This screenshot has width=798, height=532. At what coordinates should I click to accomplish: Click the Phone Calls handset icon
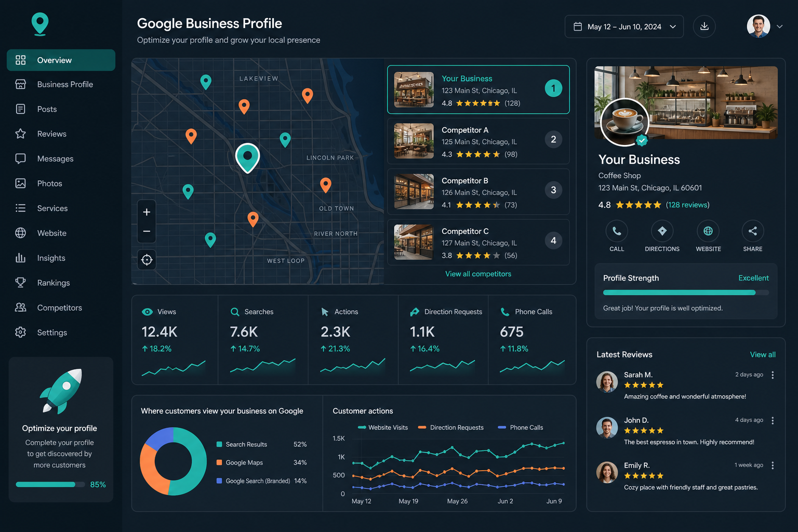[x=504, y=312]
